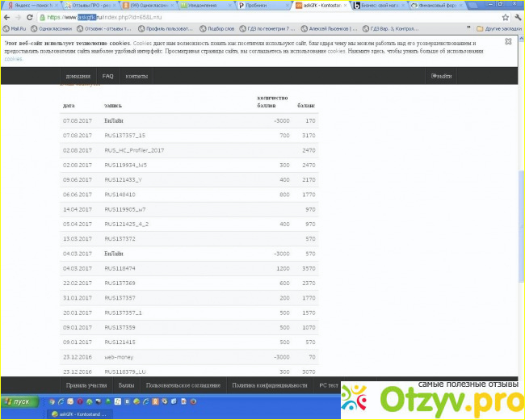The image size is (525, 420).
Task: Click the 'Пользовательское соглашение' footer link
Action: [x=183, y=385]
